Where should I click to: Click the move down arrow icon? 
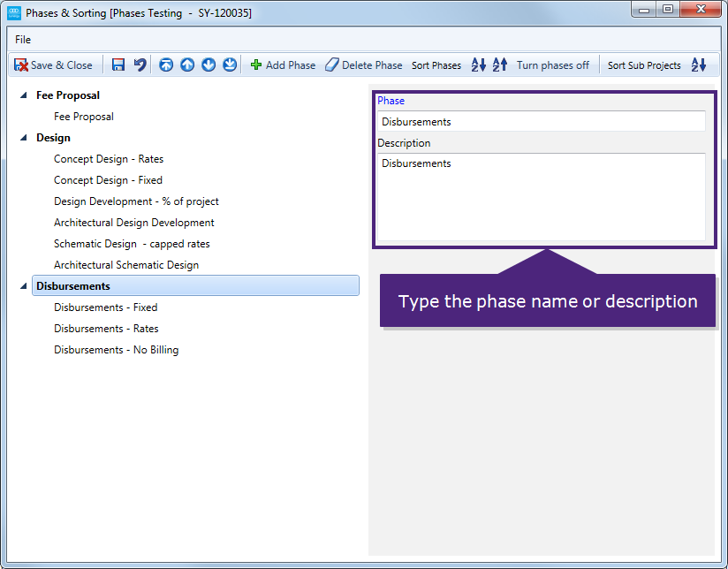point(209,65)
